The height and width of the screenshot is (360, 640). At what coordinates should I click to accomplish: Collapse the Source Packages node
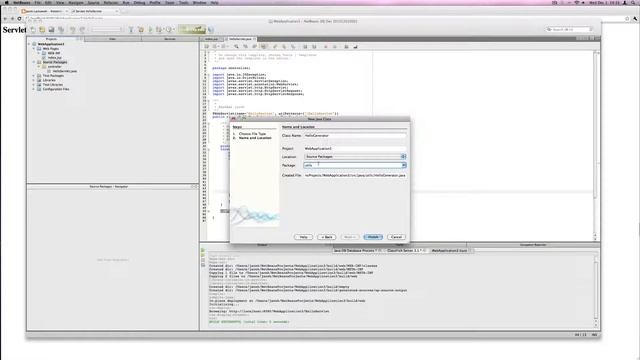click(x=34, y=62)
